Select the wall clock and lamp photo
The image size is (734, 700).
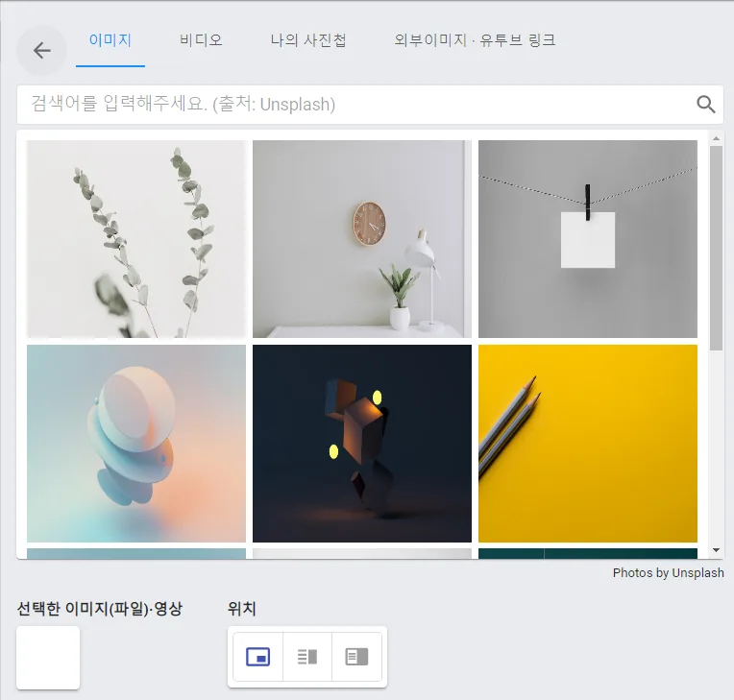[x=362, y=239]
